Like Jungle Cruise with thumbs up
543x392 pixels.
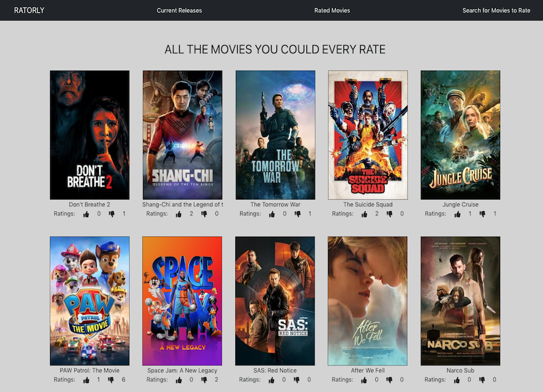point(457,214)
